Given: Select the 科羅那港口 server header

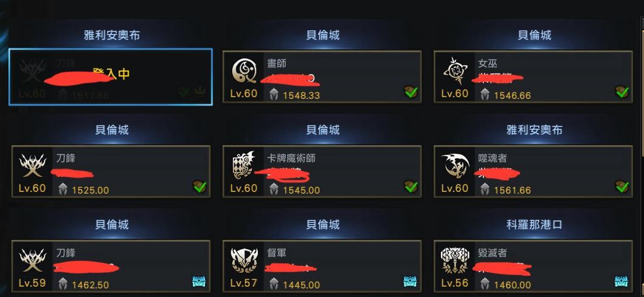Looking at the screenshot, I should (x=534, y=224).
